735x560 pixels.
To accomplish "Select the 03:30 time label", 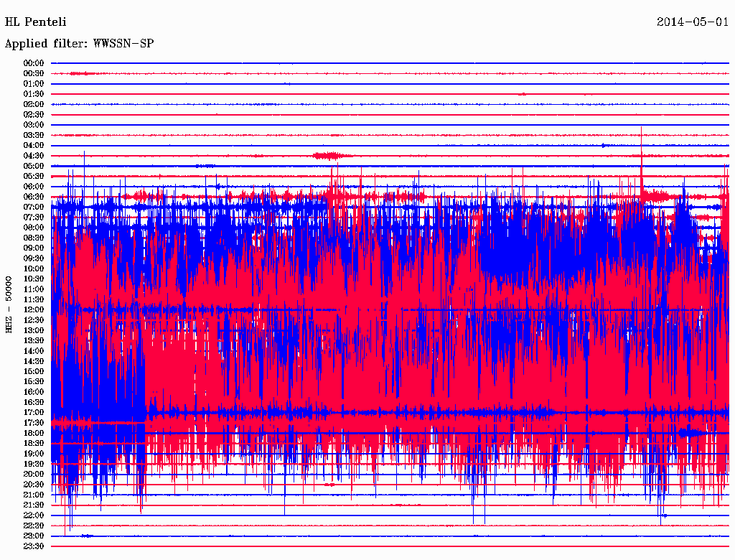I will tap(34, 135).
